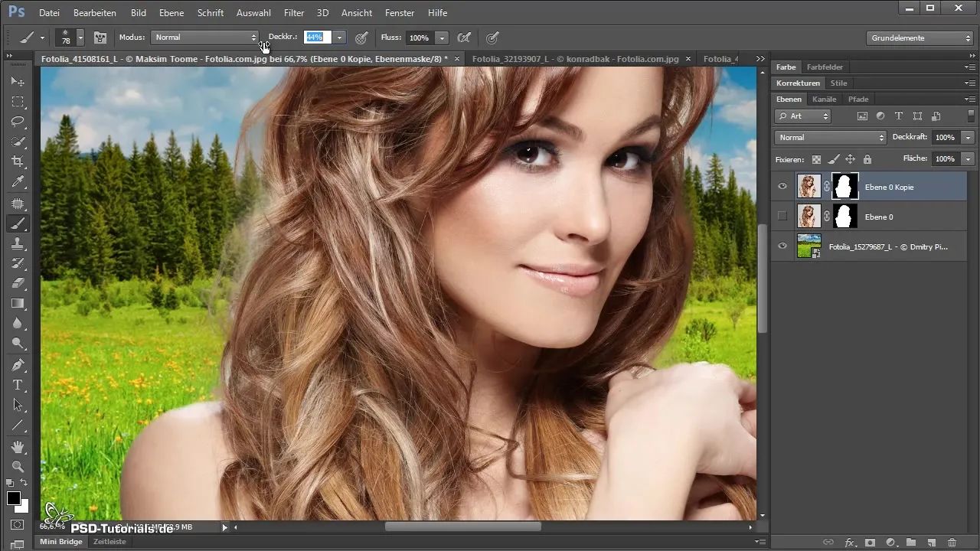Select the Type tool
The height and width of the screenshot is (551, 980).
click(x=18, y=385)
